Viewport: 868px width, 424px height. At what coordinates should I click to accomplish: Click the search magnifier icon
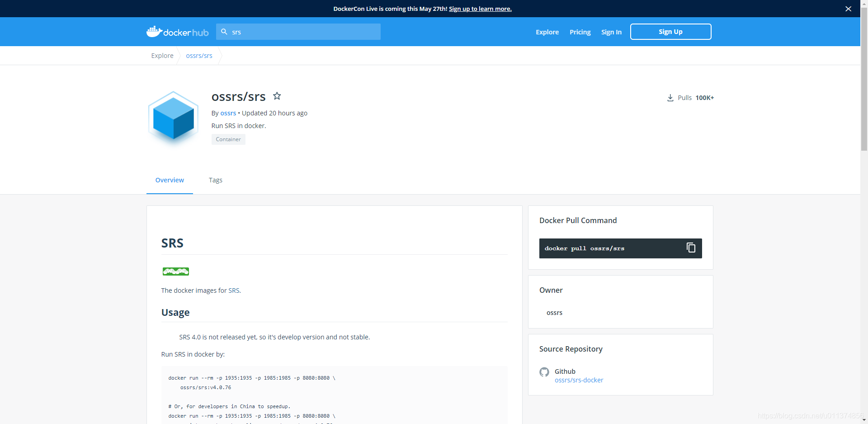(225, 32)
